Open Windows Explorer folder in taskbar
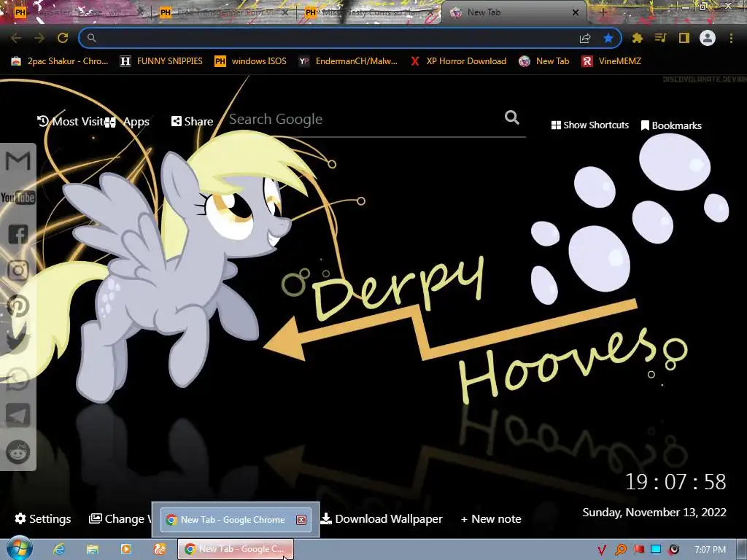The height and width of the screenshot is (560, 747). [93, 549]
